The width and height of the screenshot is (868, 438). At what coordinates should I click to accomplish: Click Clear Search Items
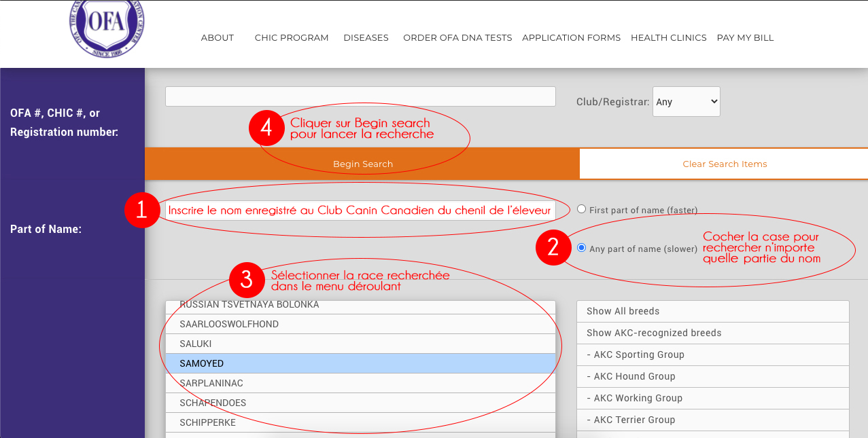[x=725, y=164]
